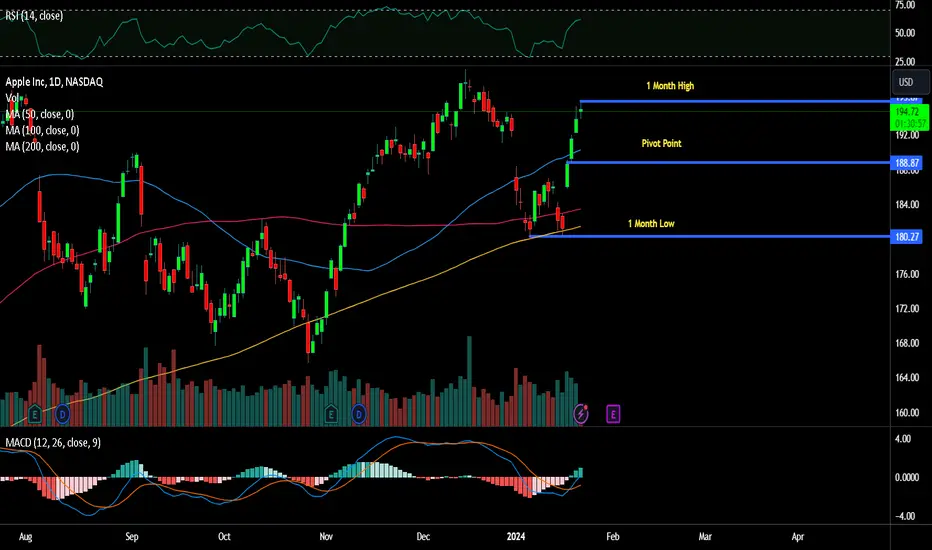
Task: Select the MA (200, close, 0) legend
Action: [42, 146]
